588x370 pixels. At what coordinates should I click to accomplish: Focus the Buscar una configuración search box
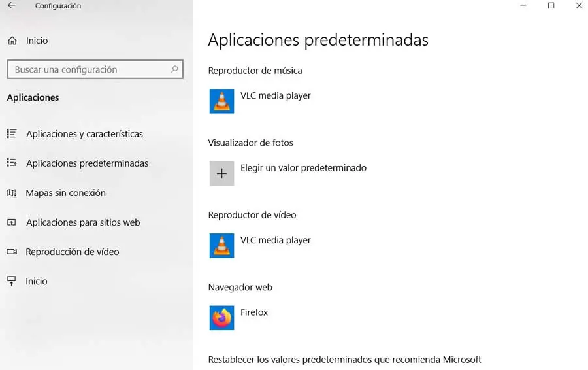[88, 69]
